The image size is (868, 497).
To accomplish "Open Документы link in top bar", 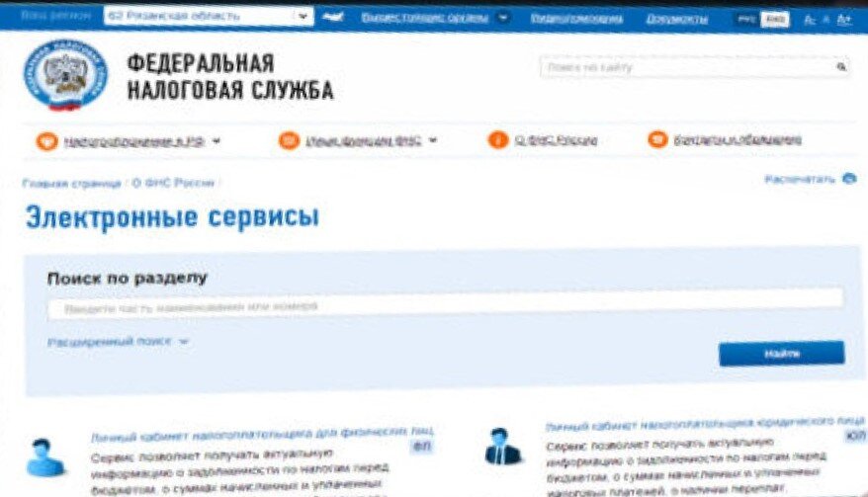I will 677,20.
